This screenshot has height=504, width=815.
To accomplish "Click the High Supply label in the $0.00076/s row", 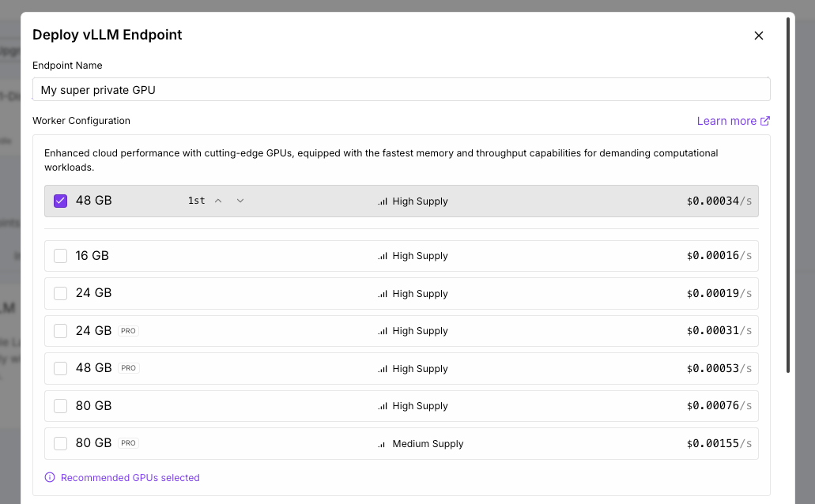I will (x=420, y=406).
